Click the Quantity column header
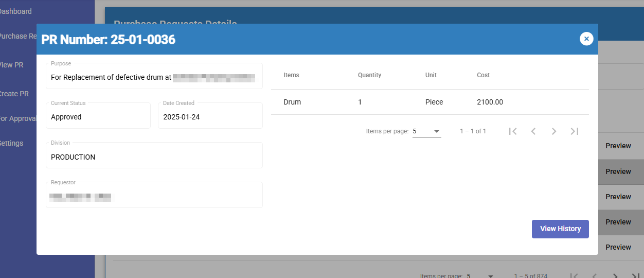This screenshot has width=644, height=278. (x=369, y=75)
